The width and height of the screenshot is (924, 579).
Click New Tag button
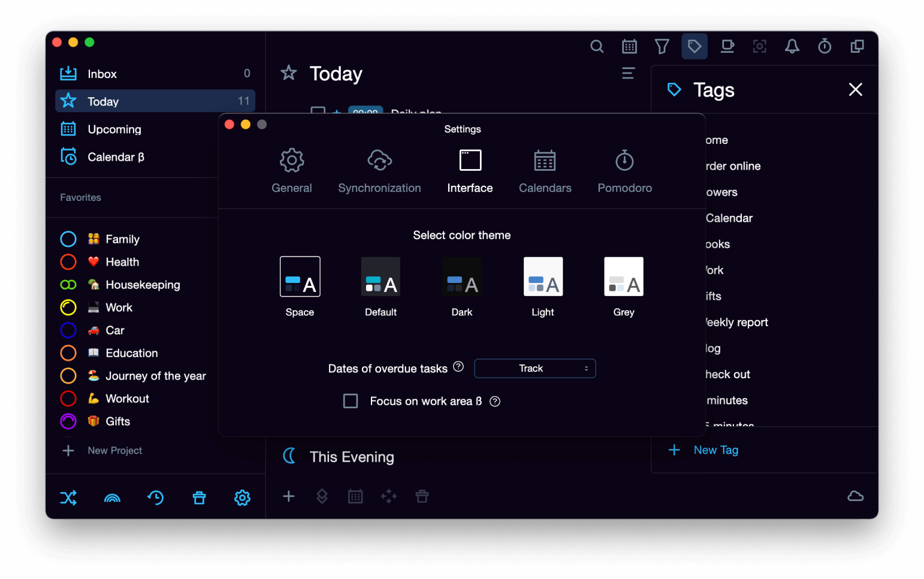tap(704, 450)
